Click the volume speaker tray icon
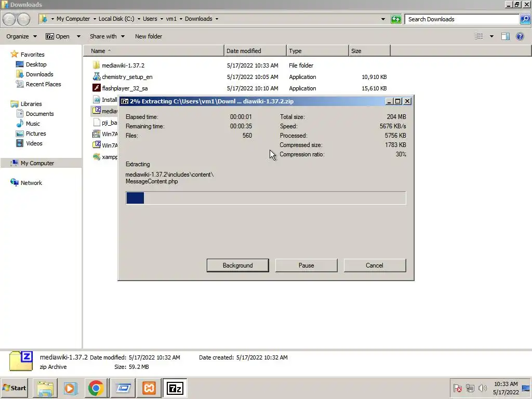532x399 pixels. [482, 388]
